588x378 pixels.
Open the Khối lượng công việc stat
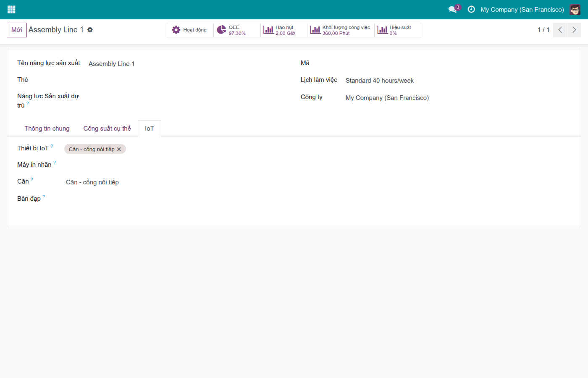point(341,30)
